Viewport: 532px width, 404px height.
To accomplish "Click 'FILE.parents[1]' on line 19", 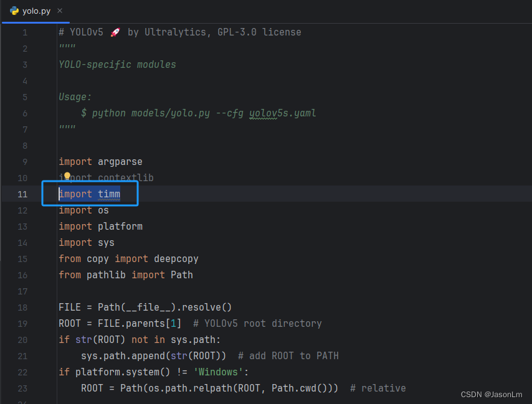I will pyautogui.click(x=140, y=324).
